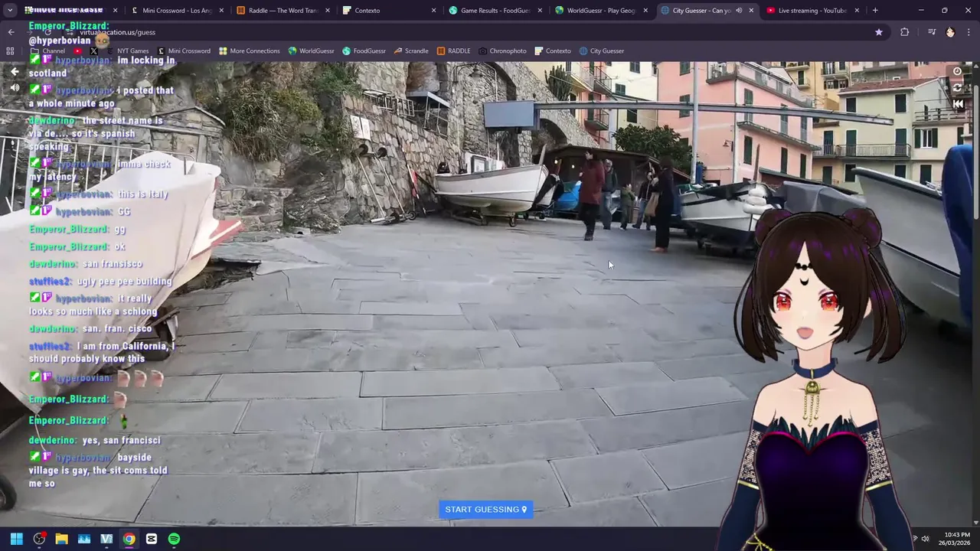Open the V app icon in taskbar

point(106,539)
